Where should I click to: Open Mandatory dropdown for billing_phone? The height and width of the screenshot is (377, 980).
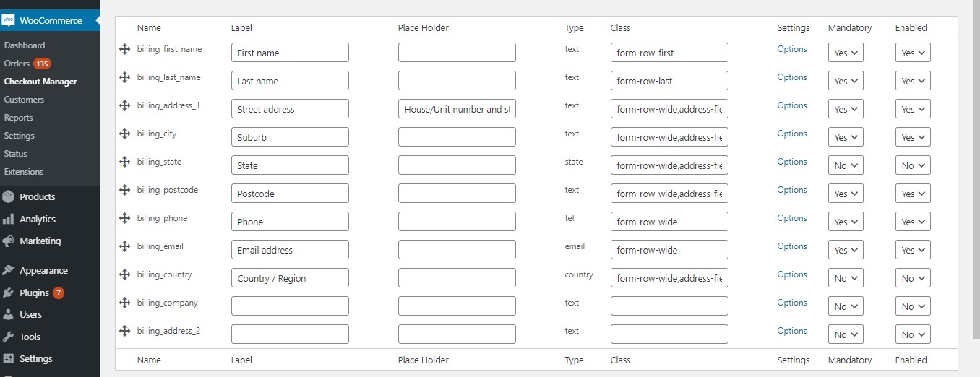(846, 222)
